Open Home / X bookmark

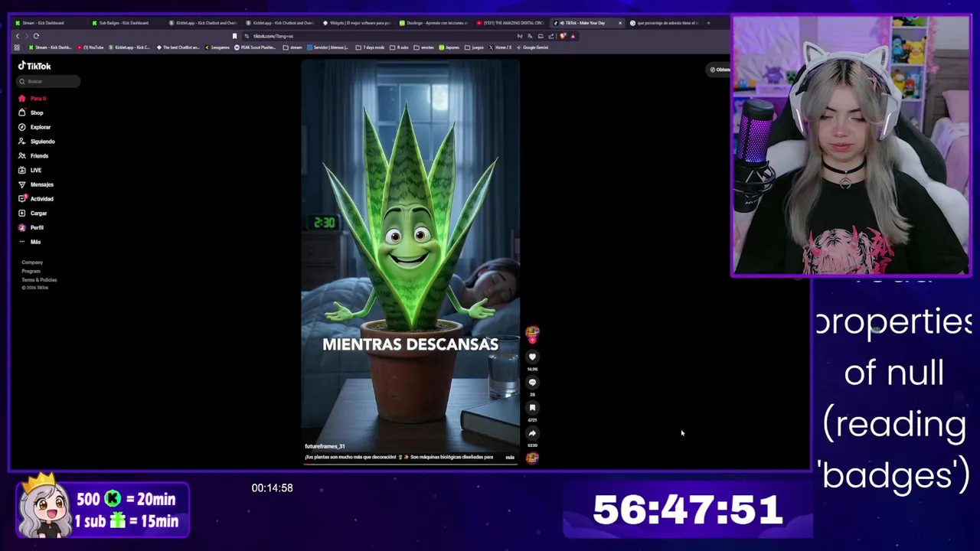tap(500, 47)
